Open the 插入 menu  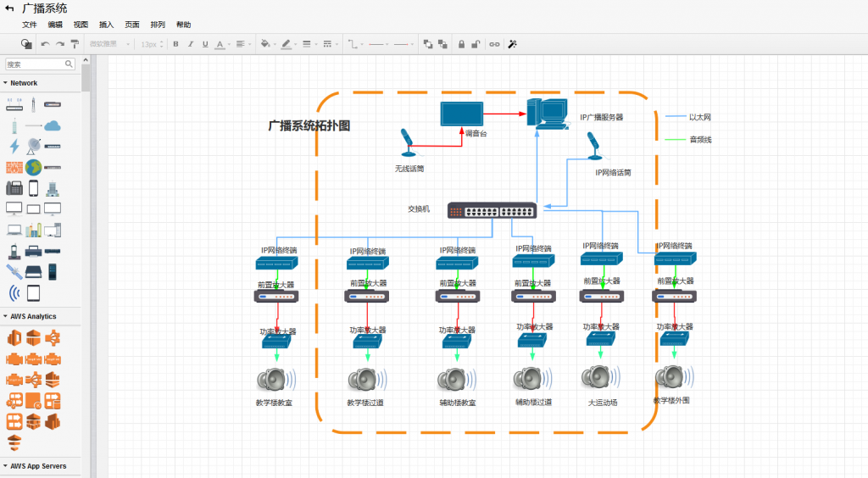[106, 25]
